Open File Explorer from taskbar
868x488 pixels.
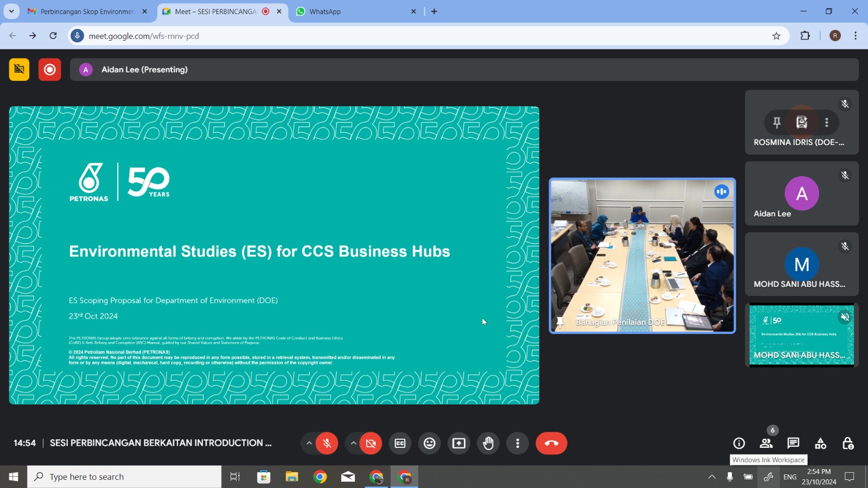(x=292, y=477)
